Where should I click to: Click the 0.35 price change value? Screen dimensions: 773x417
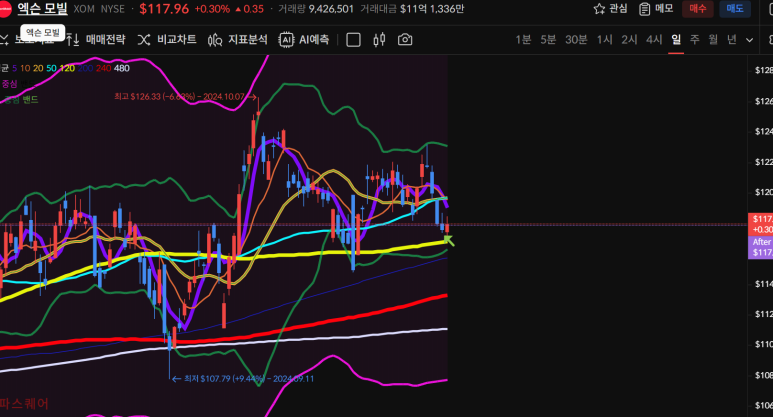[253, 9]
